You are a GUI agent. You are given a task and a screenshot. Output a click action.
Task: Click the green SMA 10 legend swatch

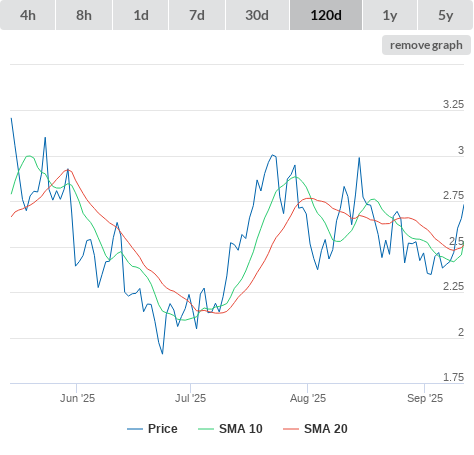[206, 429]
